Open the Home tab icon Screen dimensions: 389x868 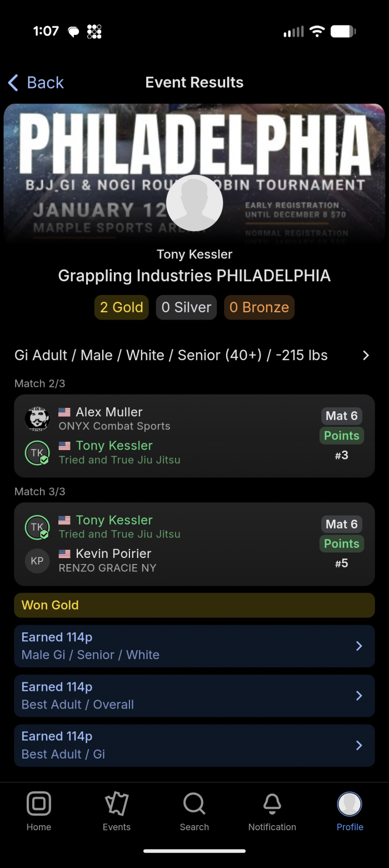[39, 804]
